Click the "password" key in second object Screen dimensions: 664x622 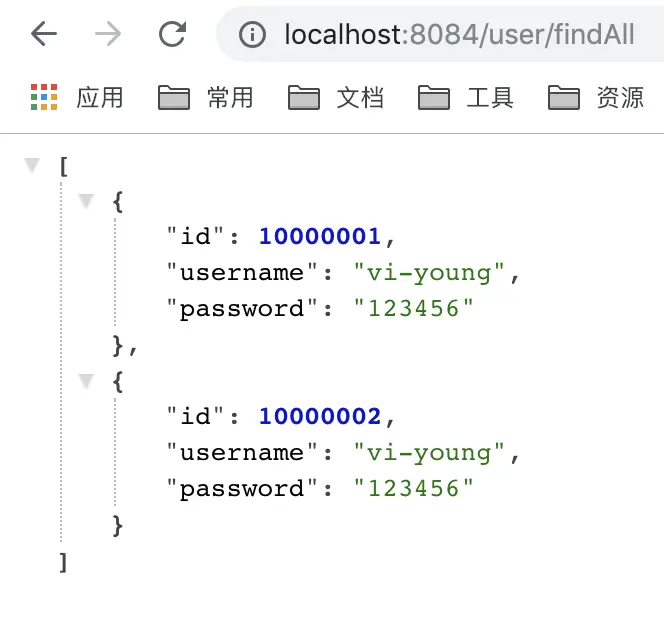click(x=242, y=489)
